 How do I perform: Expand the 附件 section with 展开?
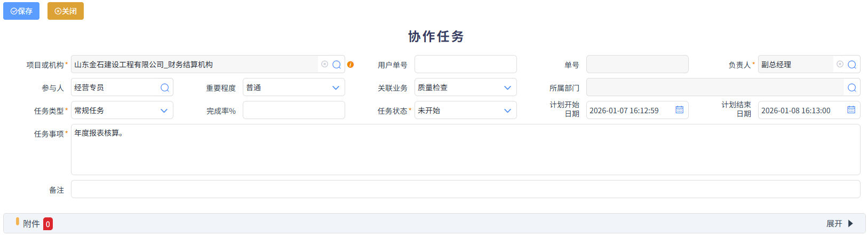(x=840, y=224)
